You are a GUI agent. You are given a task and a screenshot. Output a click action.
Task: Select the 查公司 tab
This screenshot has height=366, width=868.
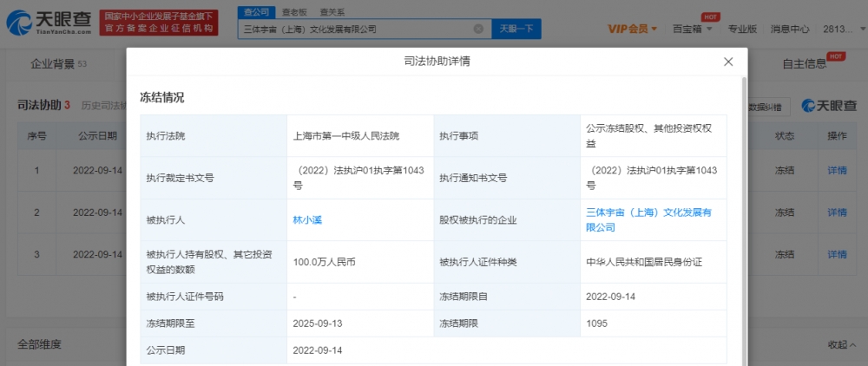tap(256, 11)
